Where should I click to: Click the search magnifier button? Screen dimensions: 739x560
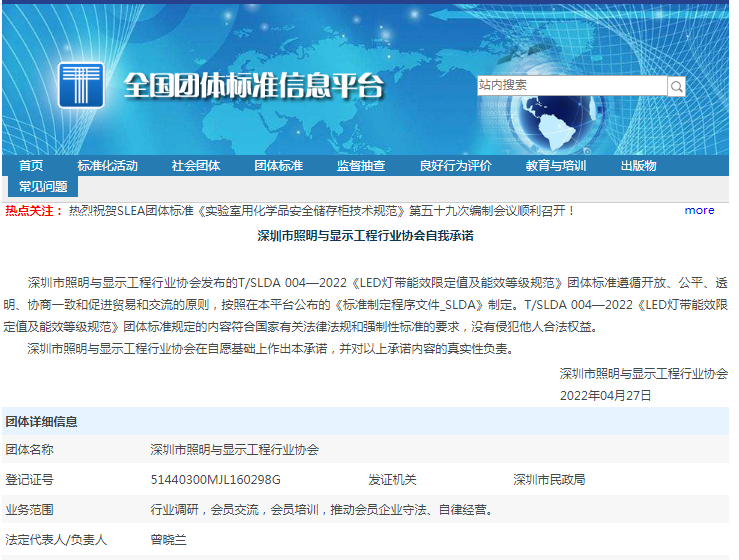pos(676,86)
